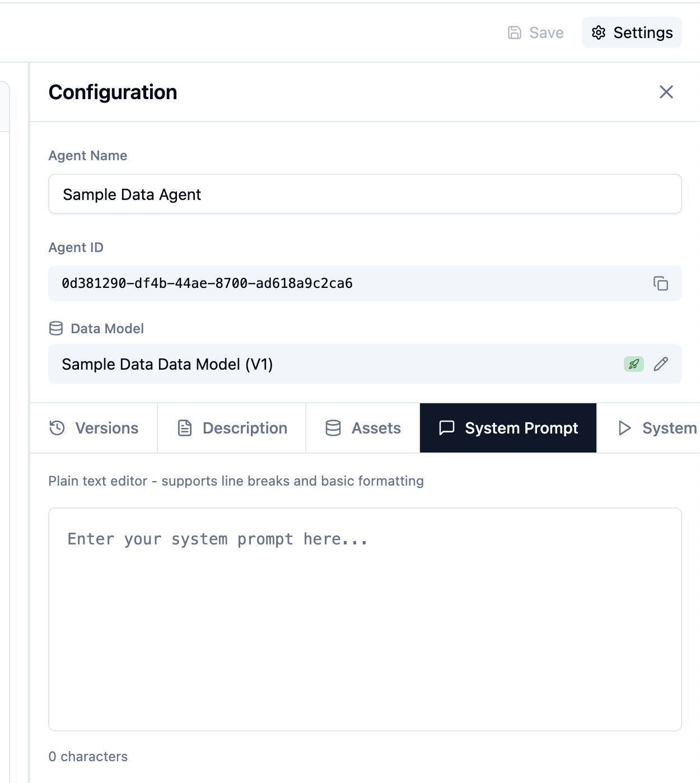Close the Configuration panel

coord(666,92)
